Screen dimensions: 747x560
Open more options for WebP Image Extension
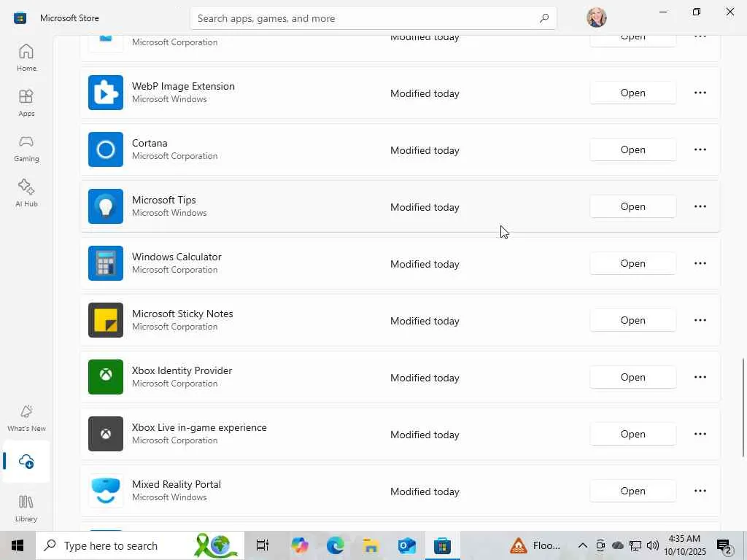coord(700,93)
